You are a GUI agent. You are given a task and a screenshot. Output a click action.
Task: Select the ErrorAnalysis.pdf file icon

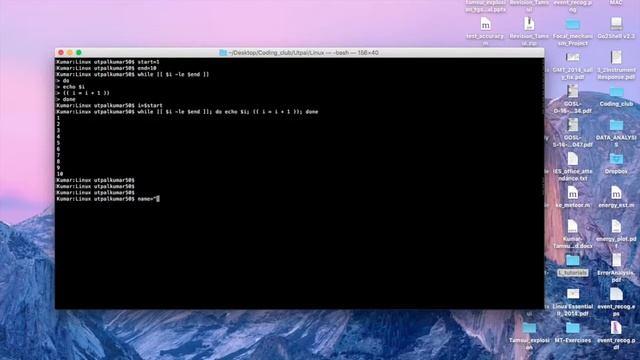(x=616, y=260)
